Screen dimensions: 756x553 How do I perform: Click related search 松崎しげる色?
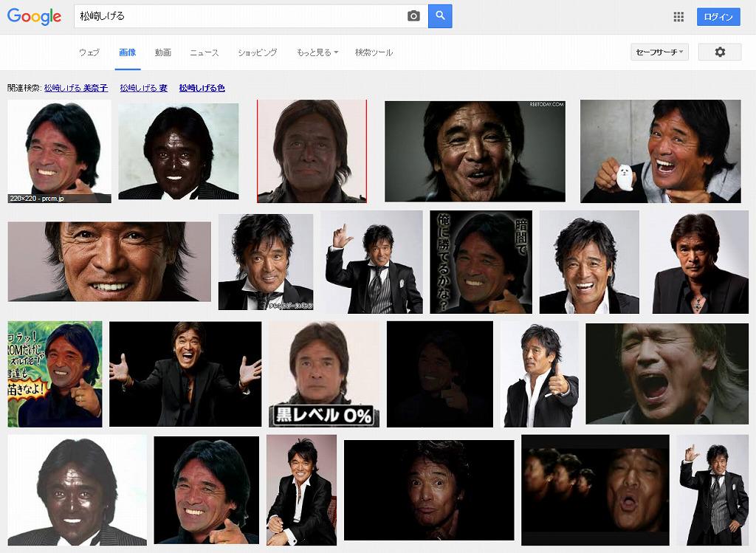pos(202,88)
